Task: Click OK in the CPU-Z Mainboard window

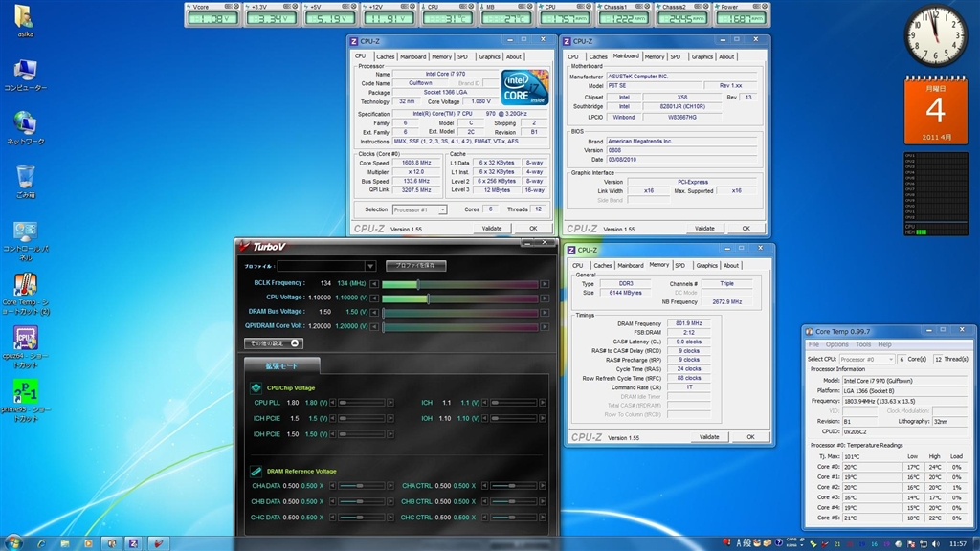Action: [x=746, y=229]
